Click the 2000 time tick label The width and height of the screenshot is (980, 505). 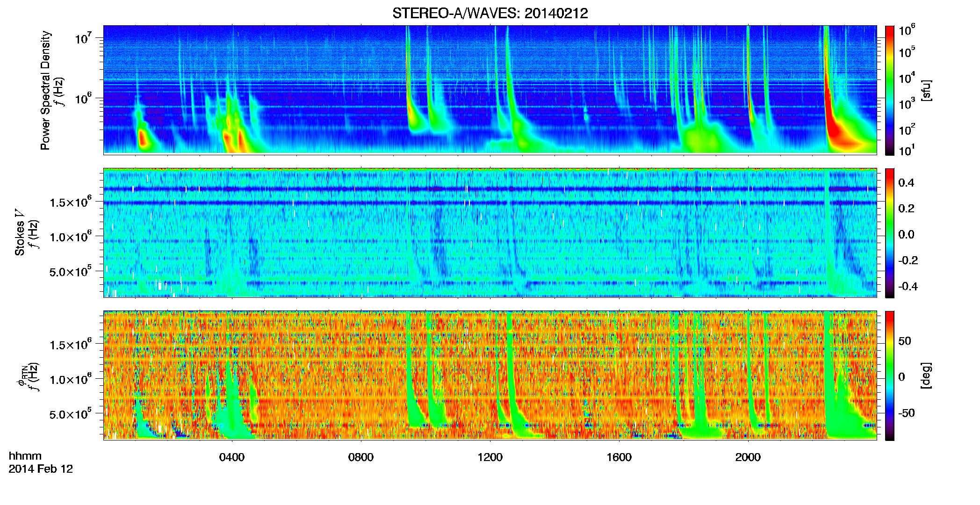coord(748,457)
